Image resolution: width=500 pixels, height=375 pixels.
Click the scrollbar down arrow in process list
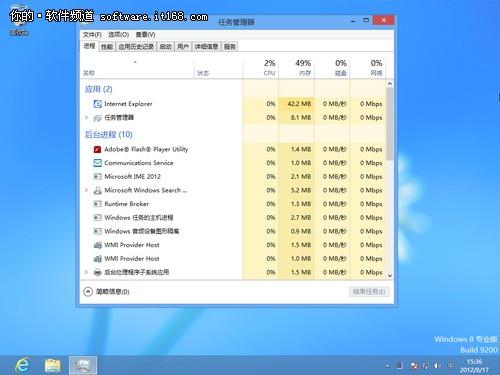coord(390,276)
